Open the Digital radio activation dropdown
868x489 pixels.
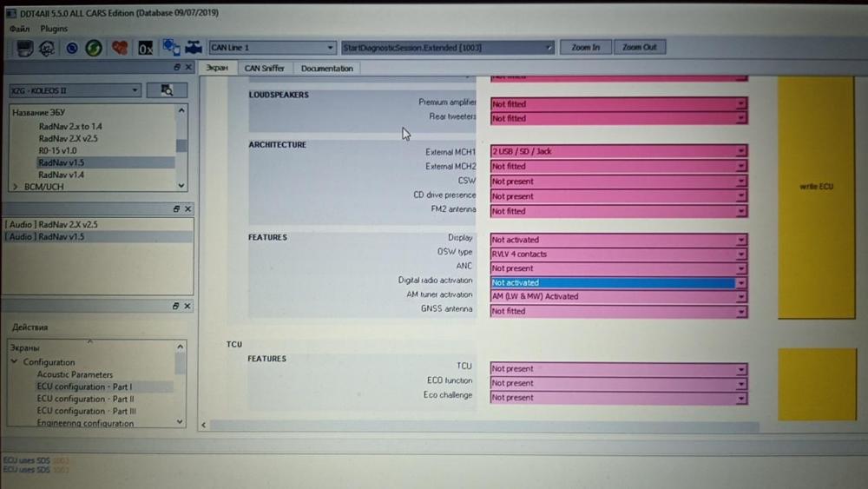[x=619, y=282]
